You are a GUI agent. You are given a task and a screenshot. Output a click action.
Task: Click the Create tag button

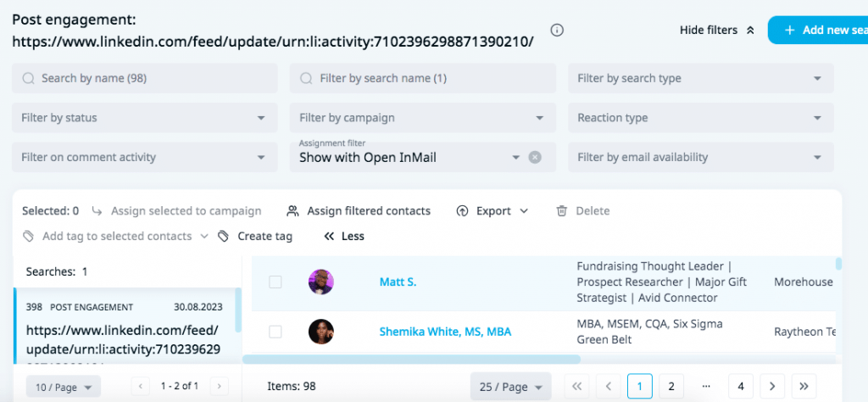click(x=255, y=237)
